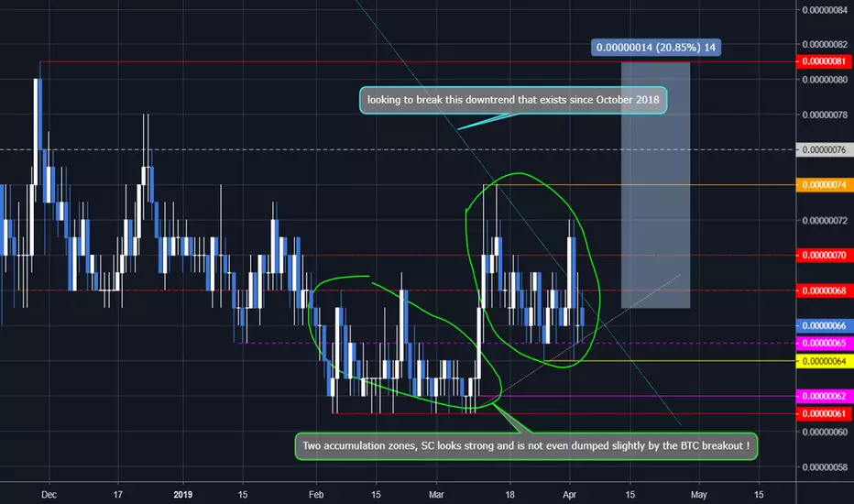Click the magenta 0.00000062 price label
The image size is (854, 504).
click(x=824, y=396)
